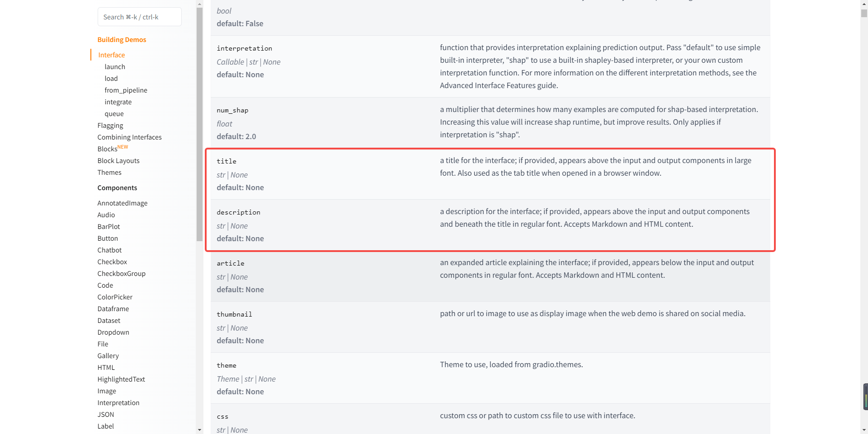The width and height of the screenshot is (868, 434).
Task: Open the Building Demos section
Action: [122, 40]
